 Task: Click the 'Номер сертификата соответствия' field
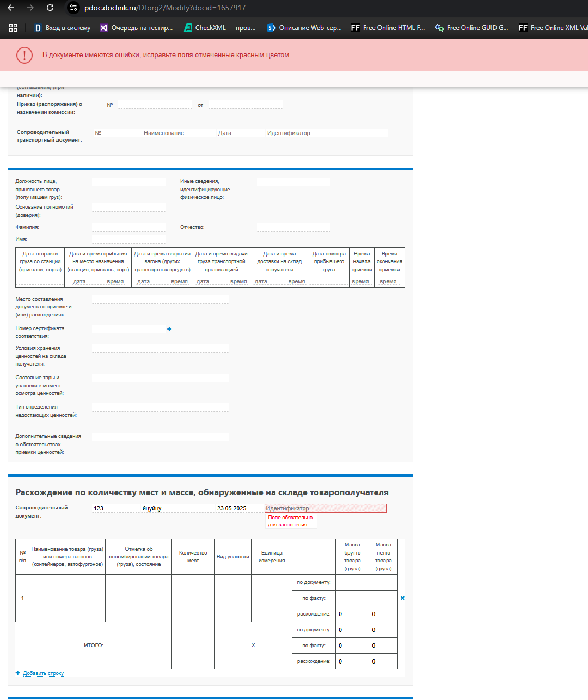128,329
